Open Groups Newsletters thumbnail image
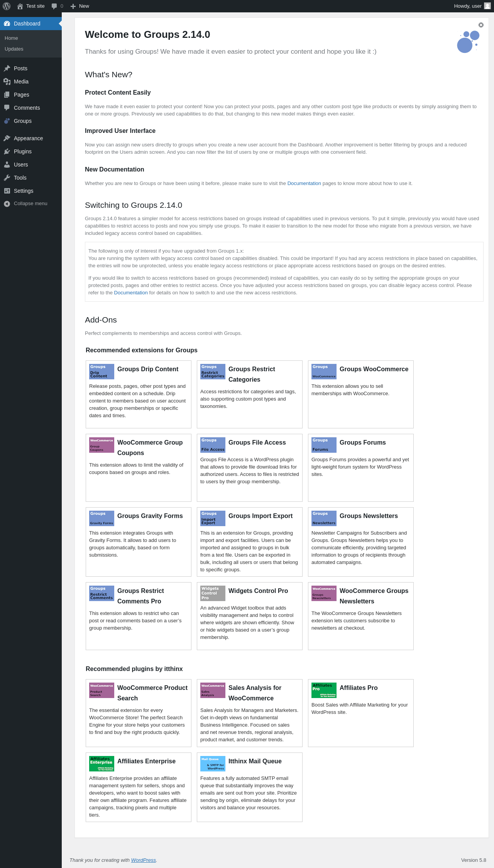This screenshot has width=494, height=868. pyautogui.click(x=324, y=518)
